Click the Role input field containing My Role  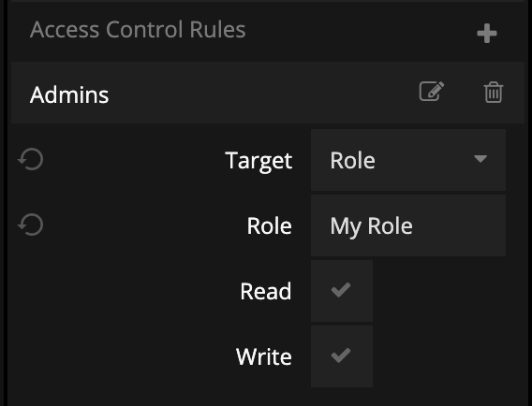click(408, 225)
